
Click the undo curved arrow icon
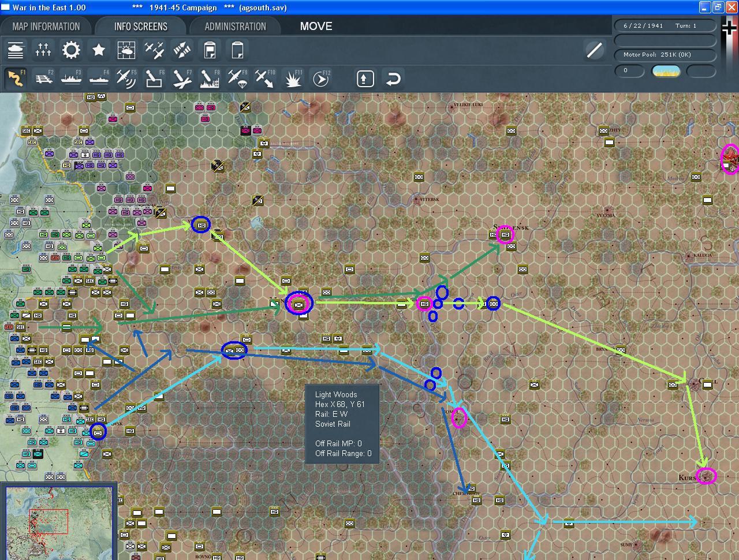[393, 79]
